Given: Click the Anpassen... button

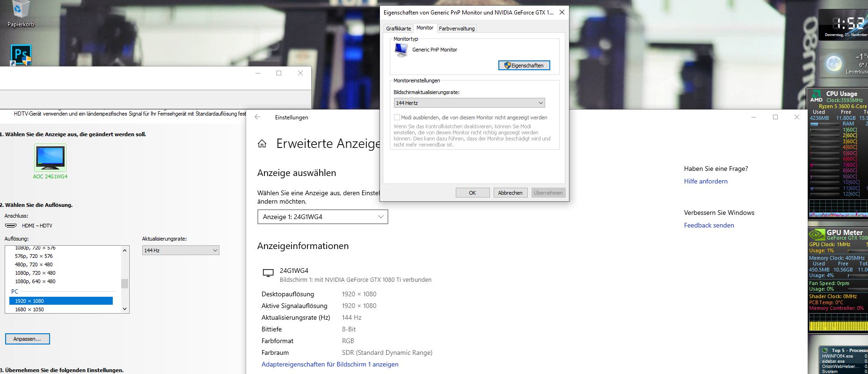Looking at the screenshot, I should pyautogui.click(x=27, y=339).
